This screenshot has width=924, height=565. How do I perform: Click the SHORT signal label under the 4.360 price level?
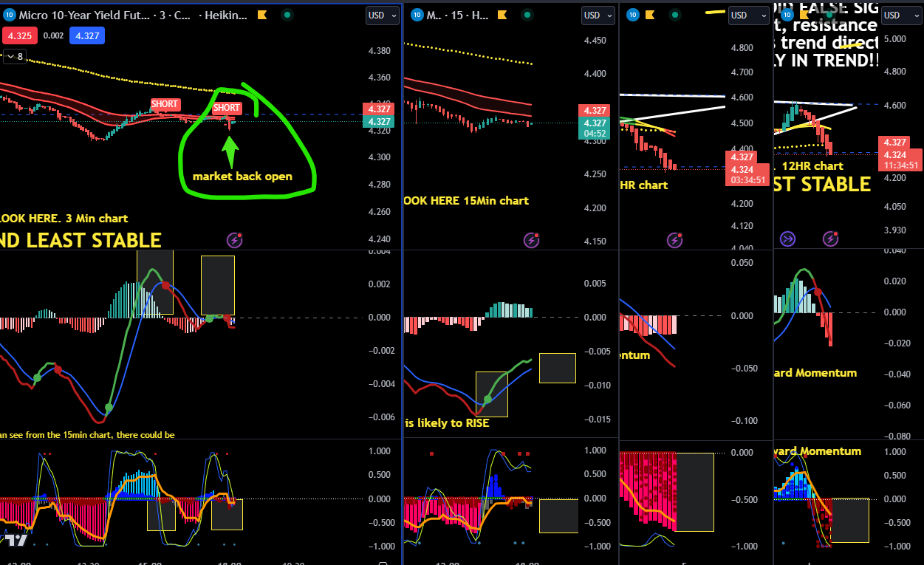[x=165, y=104]
